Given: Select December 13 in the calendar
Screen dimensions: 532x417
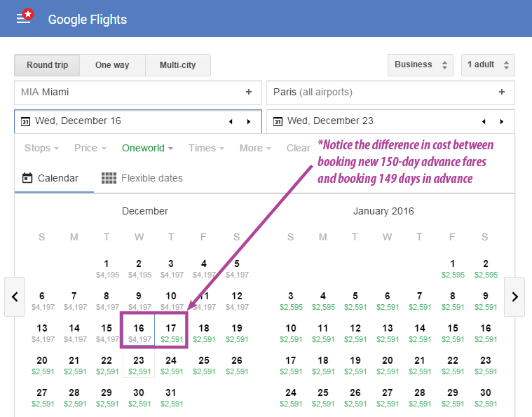Looking at the screenshot, I should 42,333.
